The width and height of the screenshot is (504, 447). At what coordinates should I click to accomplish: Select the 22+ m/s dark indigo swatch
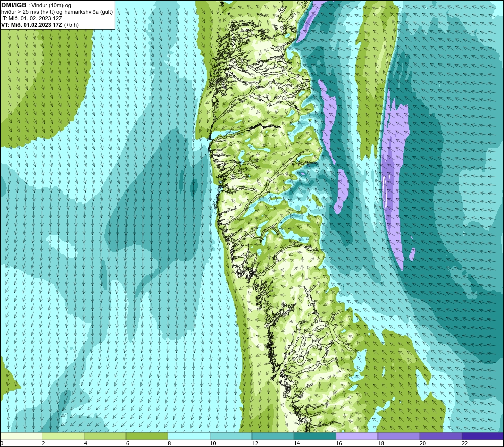click(482, 436)
